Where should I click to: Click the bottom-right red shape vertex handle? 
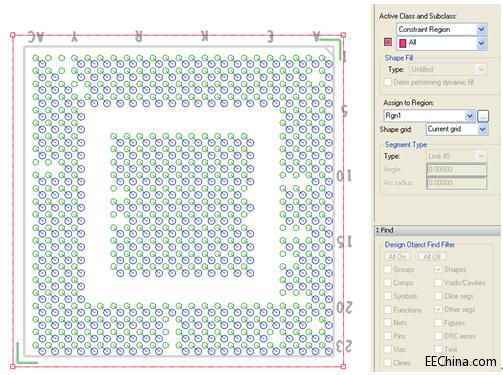point(343,366)
